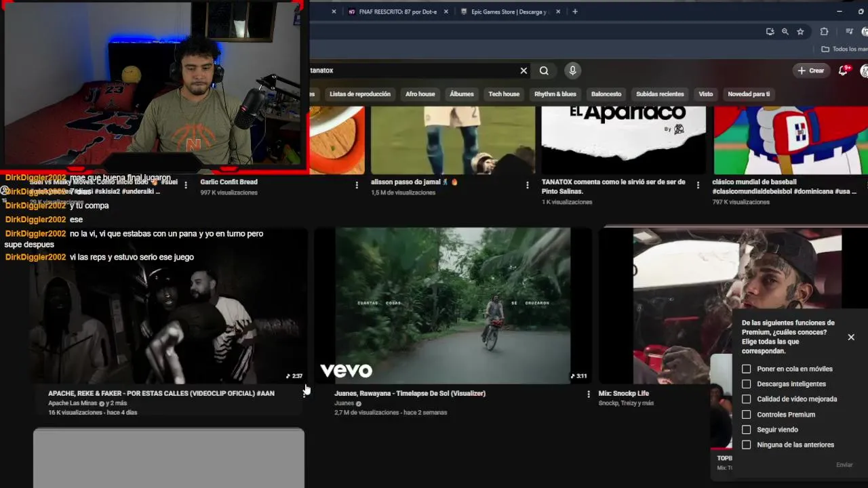Open options menu for Juanes Timelapse De Sol
This screenshot has height=488, width=868.
pos(588,394)
